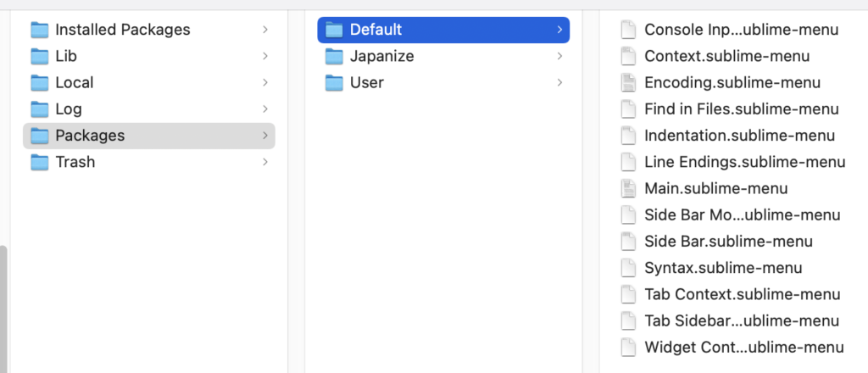Select the Packages folder row
The height and width of the screenshot is (373, 868).
[148, 136]
